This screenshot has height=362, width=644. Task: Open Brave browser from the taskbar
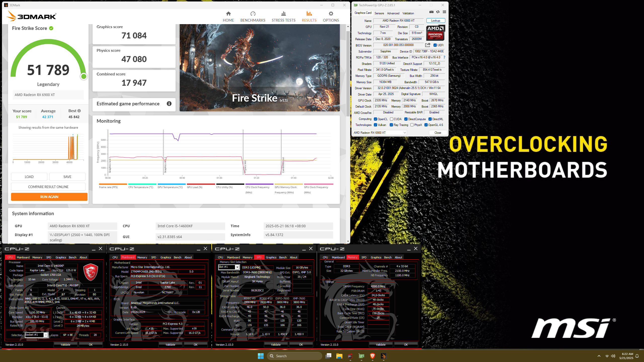click(x=373, y=356)
